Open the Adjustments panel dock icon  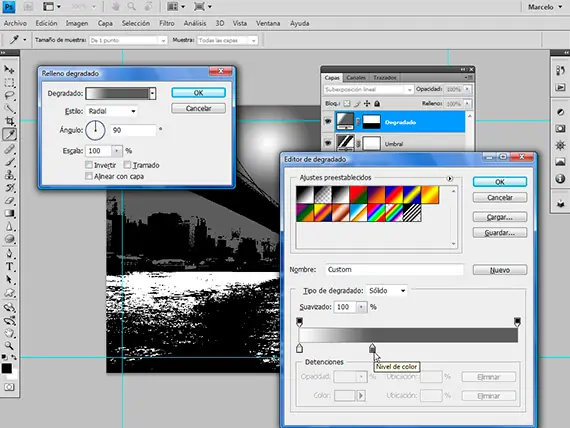pos(560,112)
